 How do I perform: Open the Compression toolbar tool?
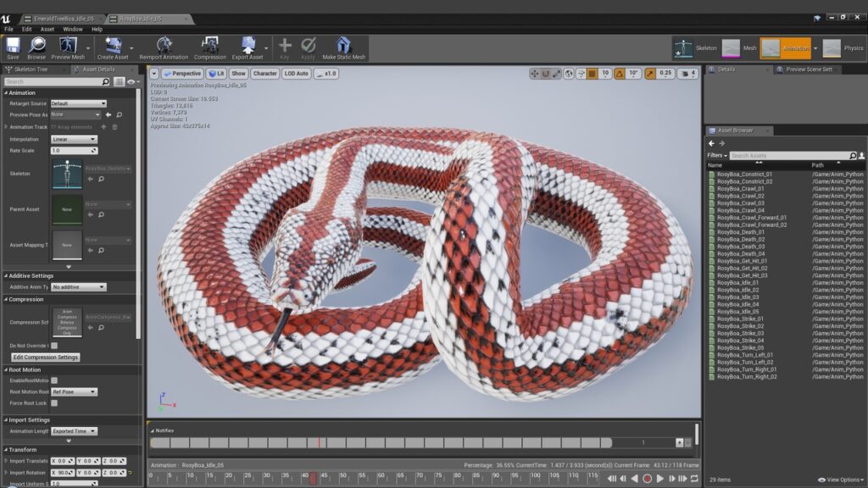[210, 47]
